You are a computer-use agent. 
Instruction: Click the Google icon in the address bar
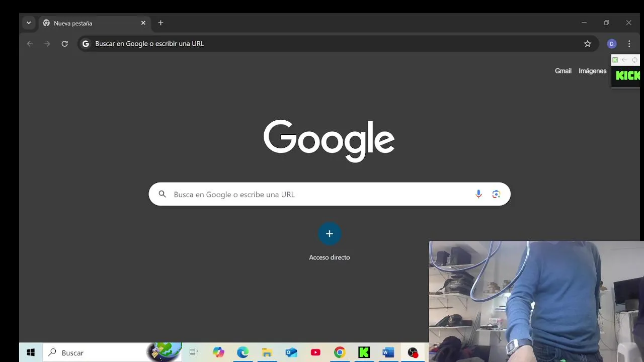(86, 44)
